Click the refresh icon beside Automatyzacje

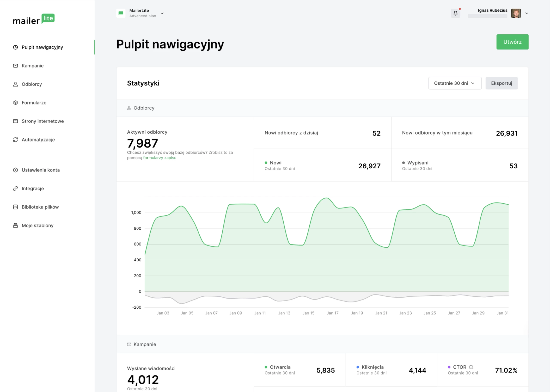(15, 140)
